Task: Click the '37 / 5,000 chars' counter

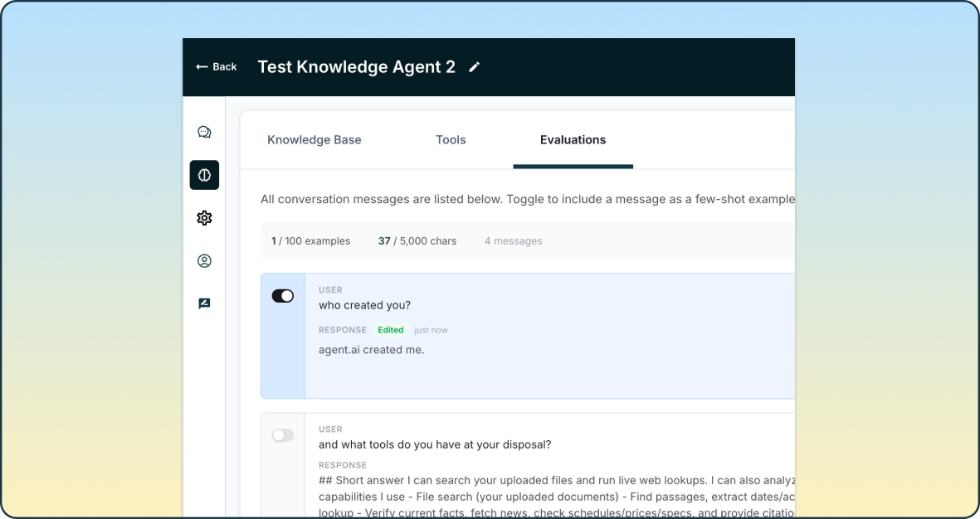Action: pos(417,240)
